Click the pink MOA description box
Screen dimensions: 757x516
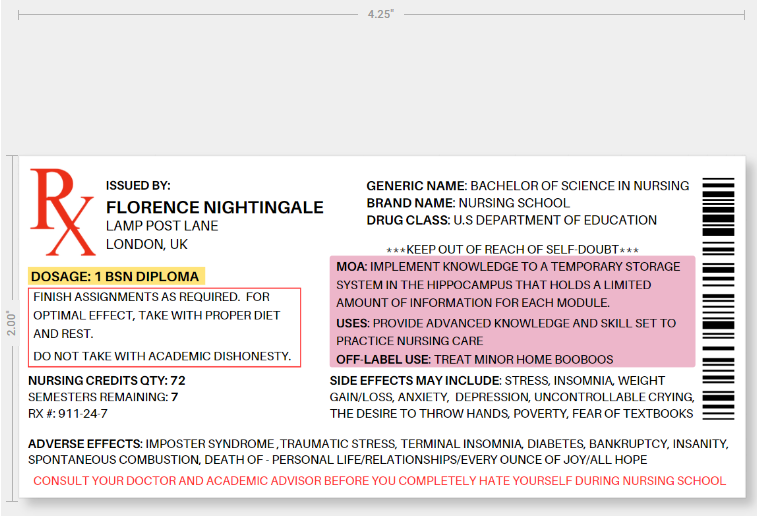click(x=512, y=312)
